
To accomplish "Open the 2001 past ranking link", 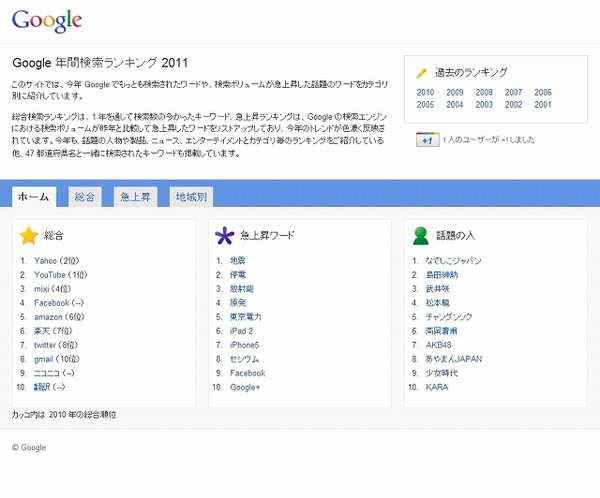I will [543, 104].
